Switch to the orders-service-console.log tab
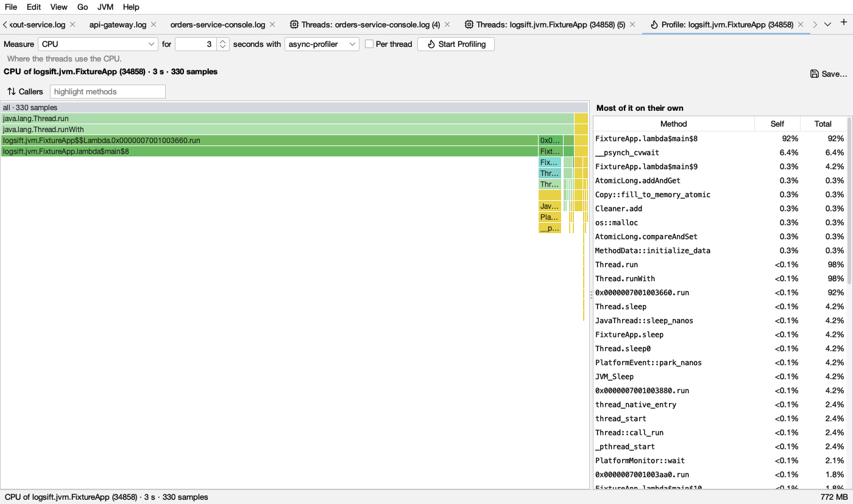Viewport: 853px width, 504px height. click(218, 24)
